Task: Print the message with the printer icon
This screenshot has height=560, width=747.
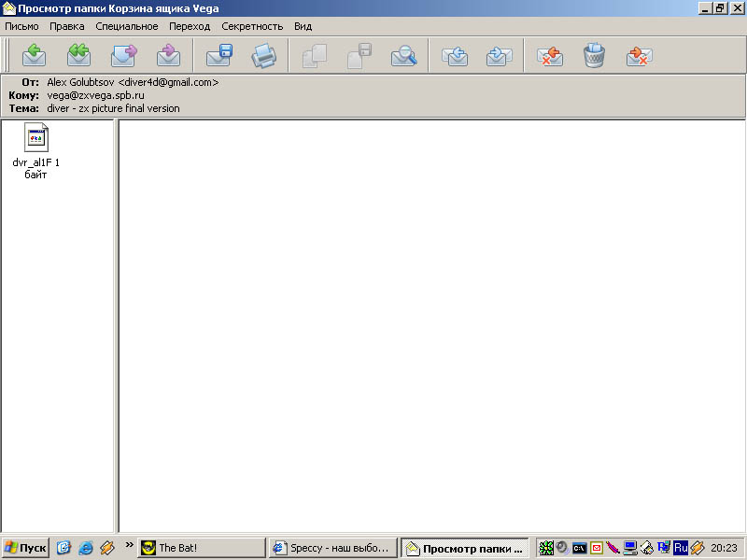Action: point(264,56)
